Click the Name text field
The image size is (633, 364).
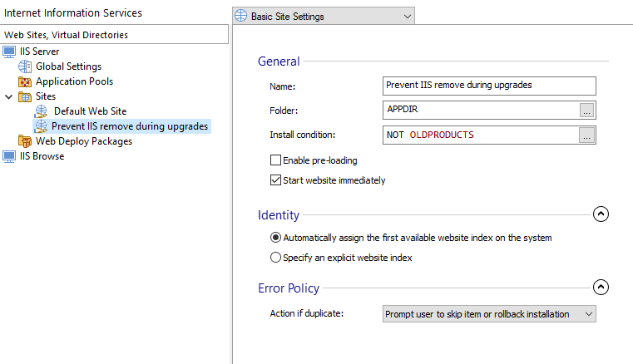(489, 86)
